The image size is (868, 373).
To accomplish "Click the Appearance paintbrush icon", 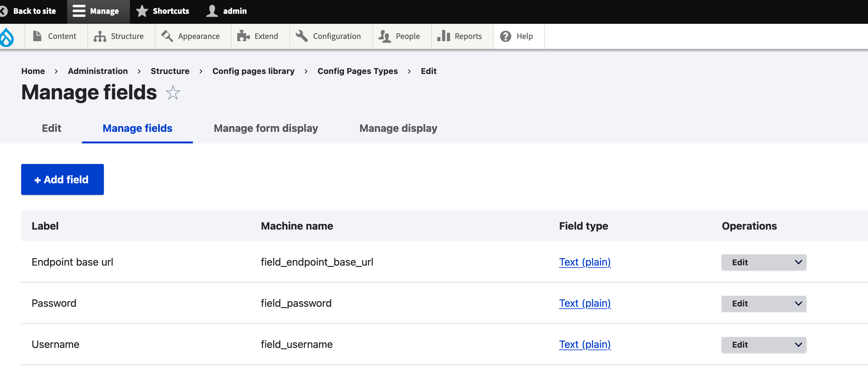I will (x=167, y=36).
